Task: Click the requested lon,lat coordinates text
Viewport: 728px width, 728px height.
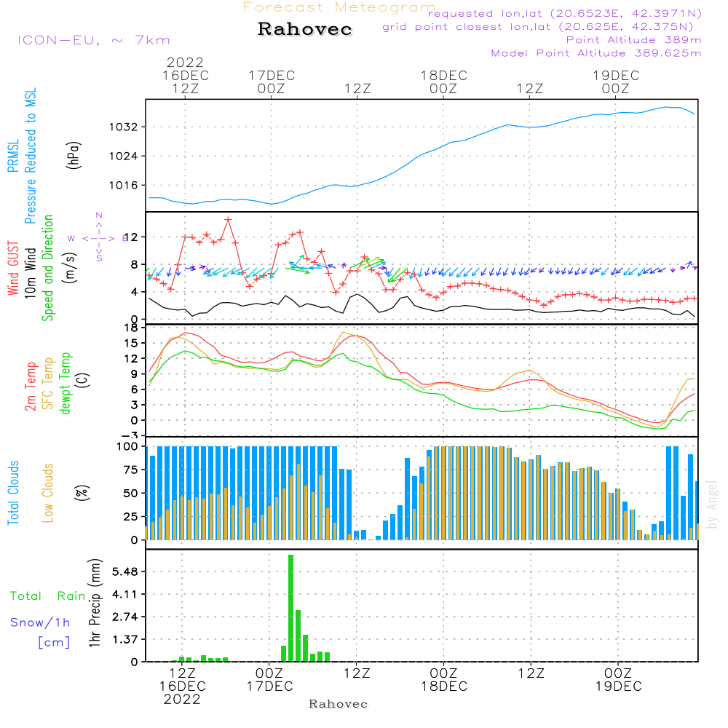Action: coord(564,13)
